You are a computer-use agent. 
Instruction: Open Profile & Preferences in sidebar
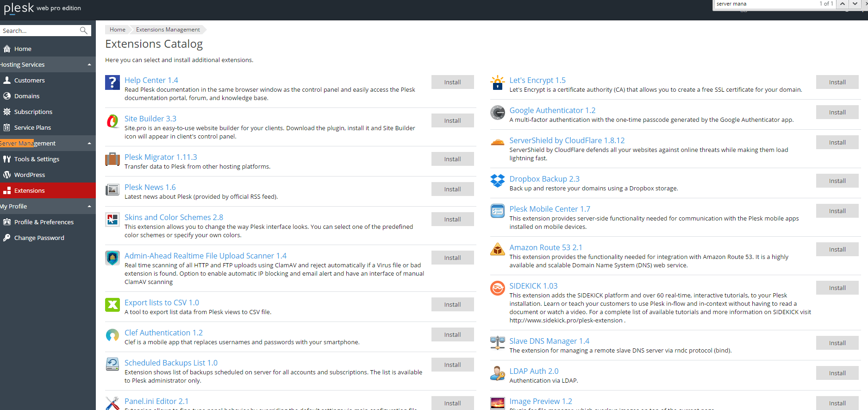click(x=48, y=222)
